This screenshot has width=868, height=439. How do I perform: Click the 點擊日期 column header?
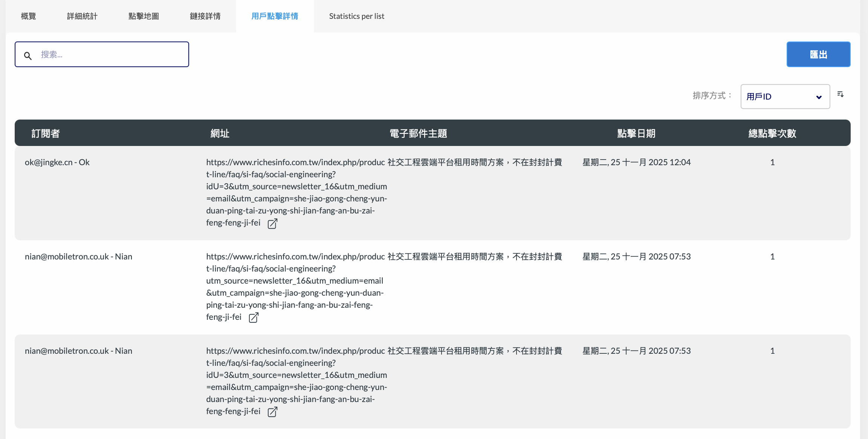(636, 133)
